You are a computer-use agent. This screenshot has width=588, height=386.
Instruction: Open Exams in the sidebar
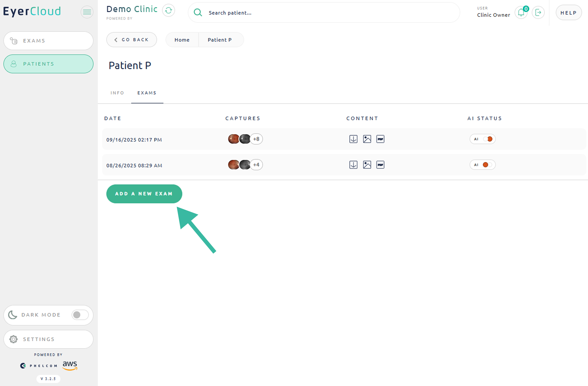point(48,41)
